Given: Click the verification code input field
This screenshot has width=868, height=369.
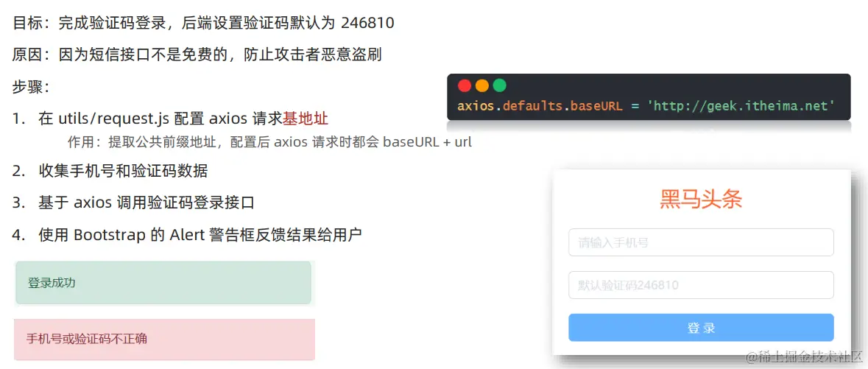Looking at the screenshot, I should click(x=701, y=285).
